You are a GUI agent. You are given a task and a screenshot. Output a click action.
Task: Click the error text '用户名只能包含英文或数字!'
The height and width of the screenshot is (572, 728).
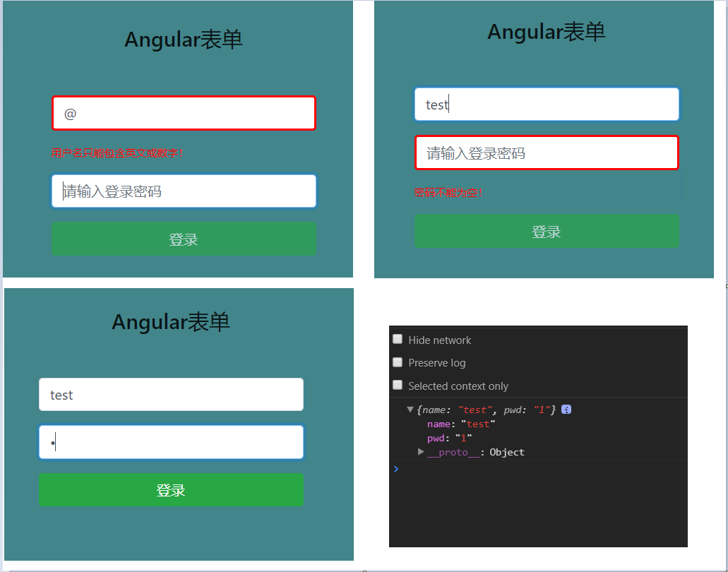[x=117, y=153]
